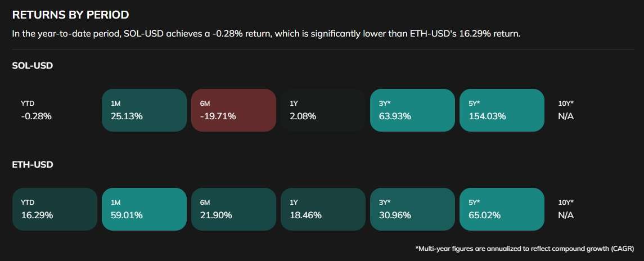Click the ETH-USD 6M 21.90% tile
644x261 pixels.
point(233,209)
